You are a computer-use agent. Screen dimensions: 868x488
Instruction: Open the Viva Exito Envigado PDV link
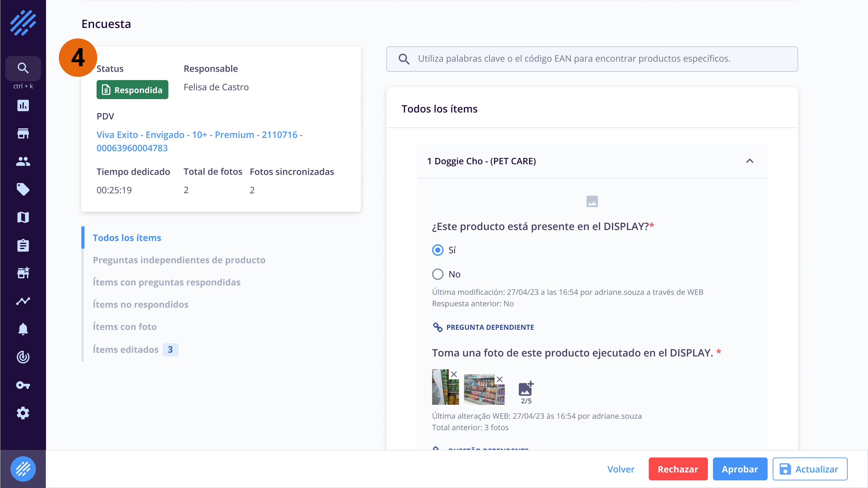[x=199, y=141]
